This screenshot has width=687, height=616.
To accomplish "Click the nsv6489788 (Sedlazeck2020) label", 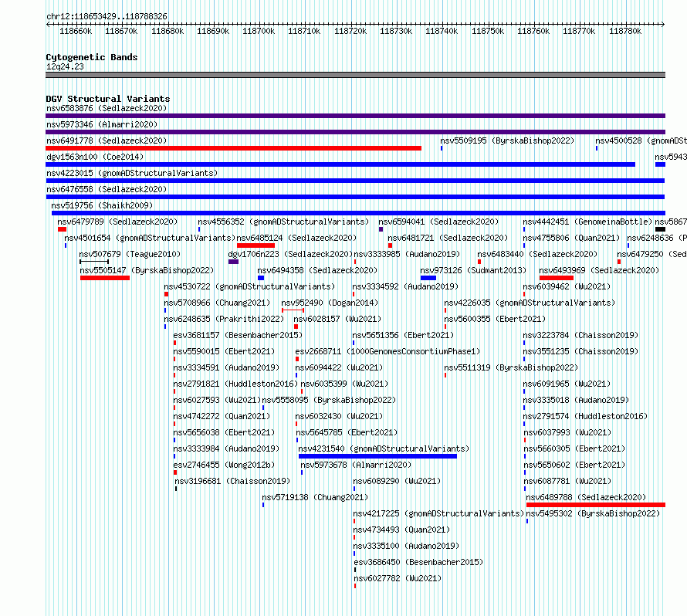I will [x=586, y=497].
